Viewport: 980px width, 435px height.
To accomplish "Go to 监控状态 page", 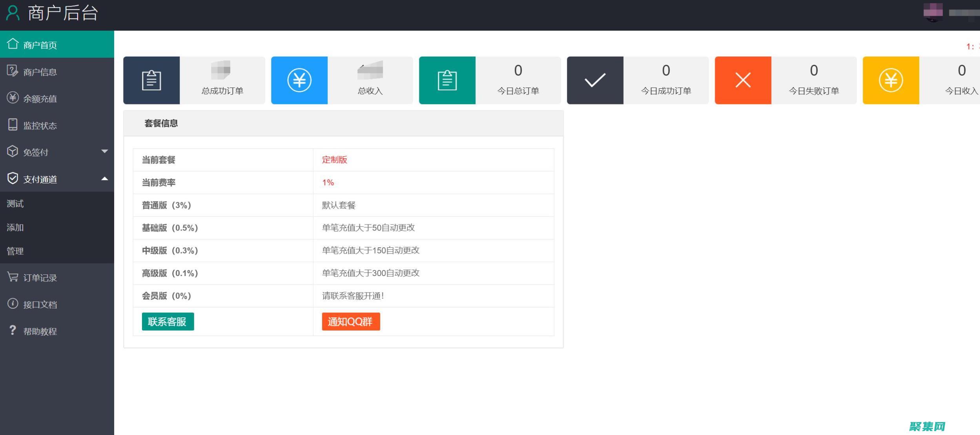I will [x=40, y=125].
